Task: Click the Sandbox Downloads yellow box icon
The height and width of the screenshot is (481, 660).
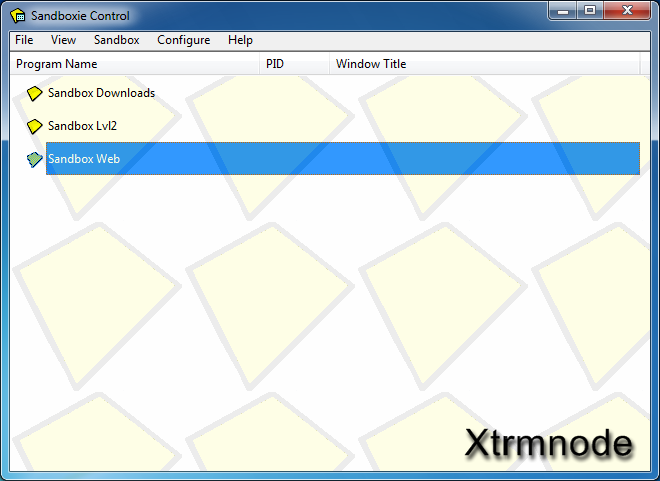Action: pyautogui.click(x=35, y=93)
